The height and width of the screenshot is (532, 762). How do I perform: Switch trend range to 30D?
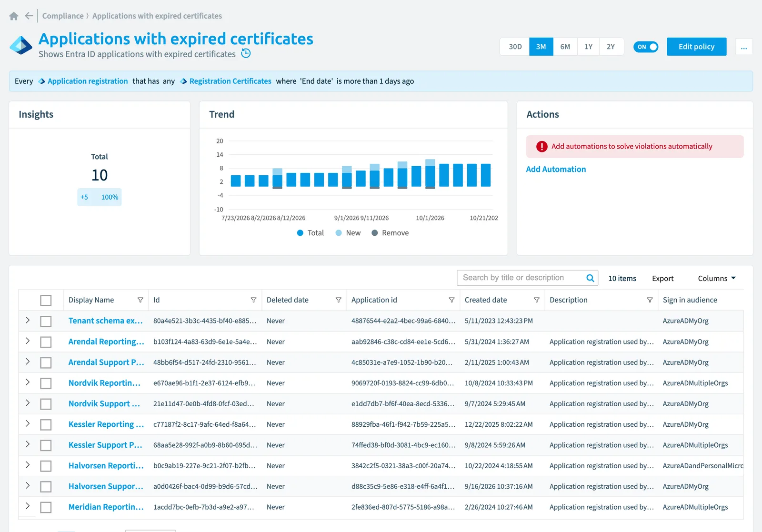point(515,47)
